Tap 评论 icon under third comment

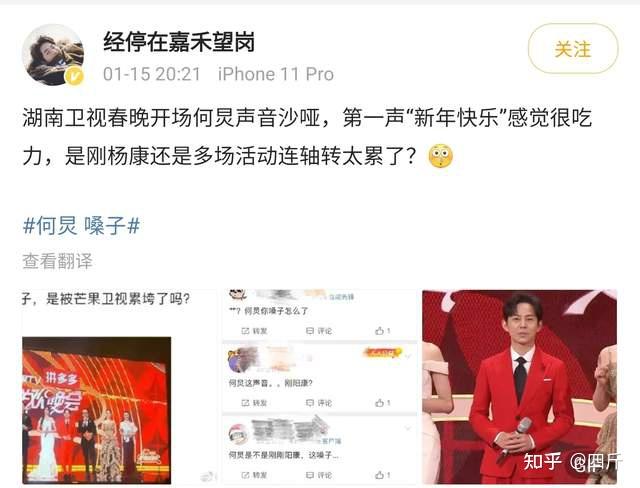pyautogui.click(x=319, y=475)
